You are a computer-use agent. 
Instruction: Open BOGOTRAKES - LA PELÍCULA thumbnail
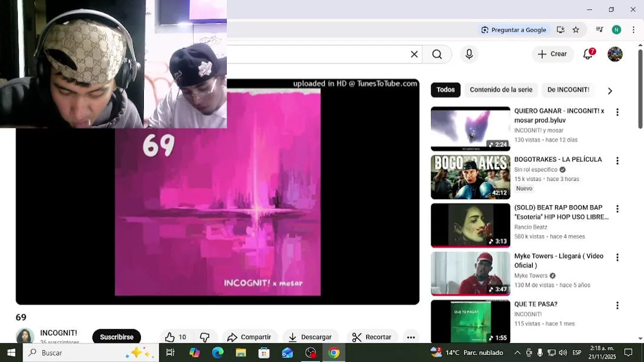pyautogui.click(x=470, y=177)
